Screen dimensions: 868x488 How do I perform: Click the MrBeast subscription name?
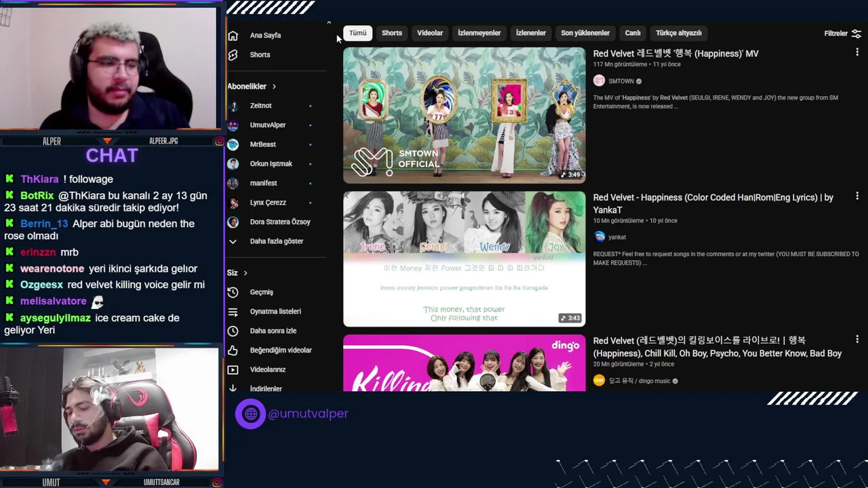(x=263, y=144)
